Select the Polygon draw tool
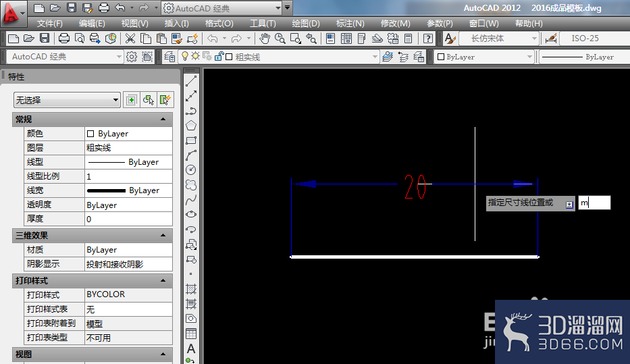This screenshot has height=364, width=630. [x=191, y=126]
